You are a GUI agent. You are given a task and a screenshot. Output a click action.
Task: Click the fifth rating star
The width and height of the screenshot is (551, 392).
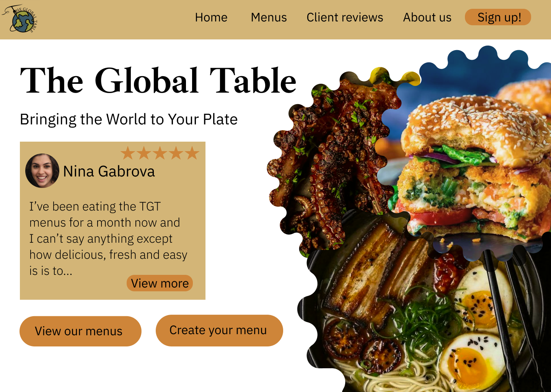192,153
